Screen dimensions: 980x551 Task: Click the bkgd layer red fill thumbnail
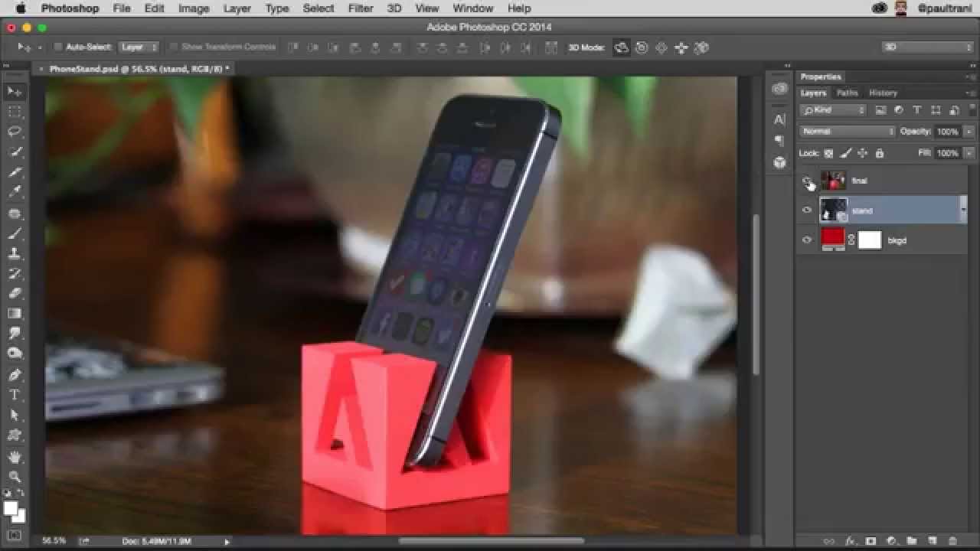[x=833, y=240]
